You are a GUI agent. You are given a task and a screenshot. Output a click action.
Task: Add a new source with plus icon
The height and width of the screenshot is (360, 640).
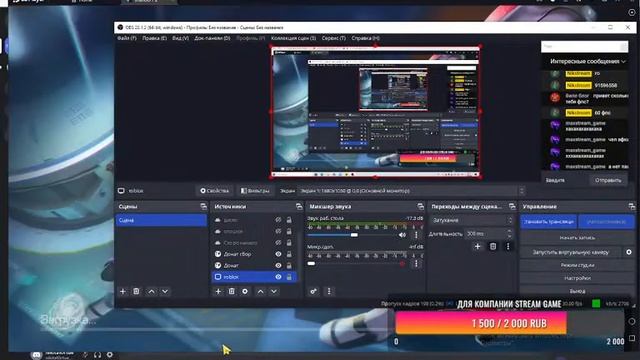click(218, 291)
